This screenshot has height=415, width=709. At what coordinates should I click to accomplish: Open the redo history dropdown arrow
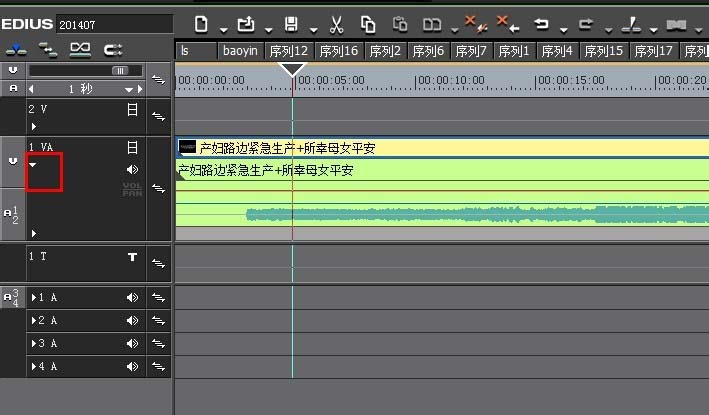[x=609, y=30]
